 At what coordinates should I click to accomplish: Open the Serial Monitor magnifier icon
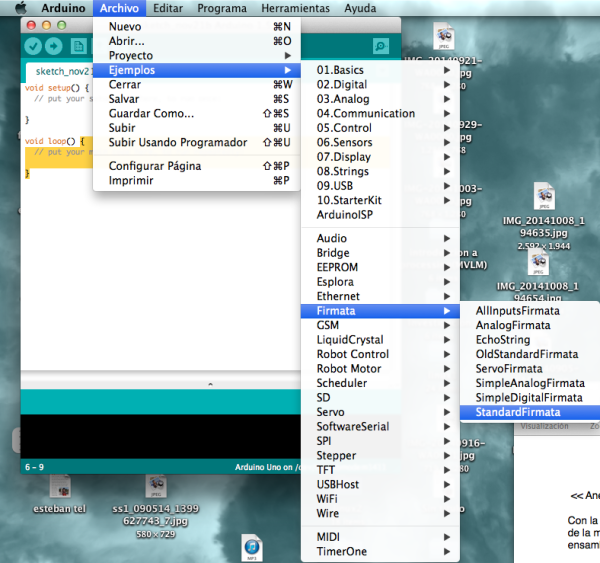[x=381, y=47]
